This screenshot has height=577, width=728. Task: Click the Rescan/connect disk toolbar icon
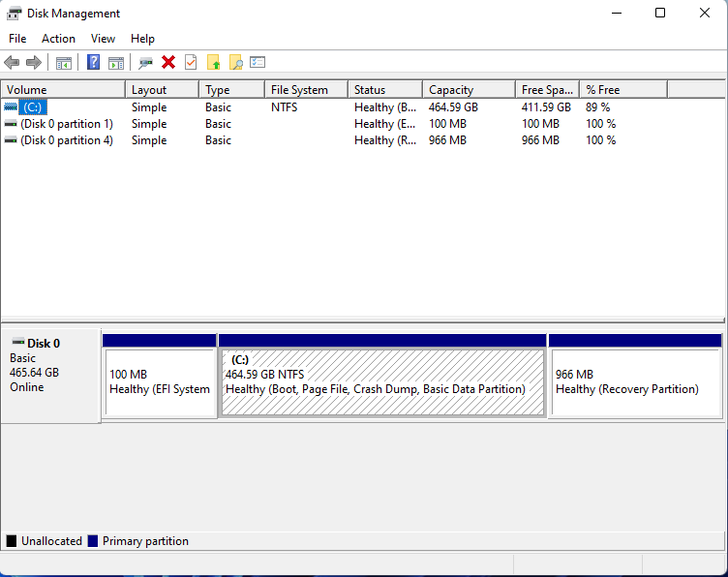[x=145, y=63]
